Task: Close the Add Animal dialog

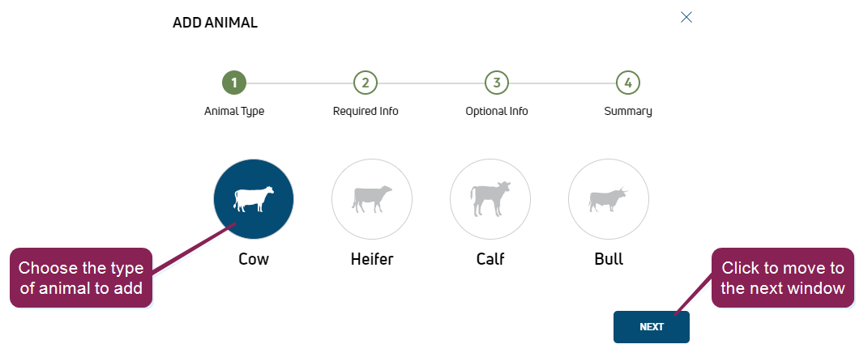Action: 686,17
